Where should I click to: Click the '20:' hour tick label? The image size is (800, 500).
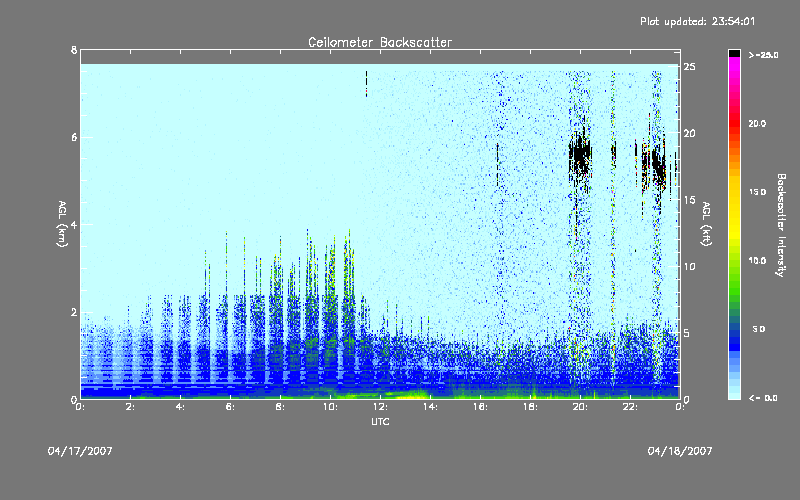pyautogui.click(x=581, y=407)
